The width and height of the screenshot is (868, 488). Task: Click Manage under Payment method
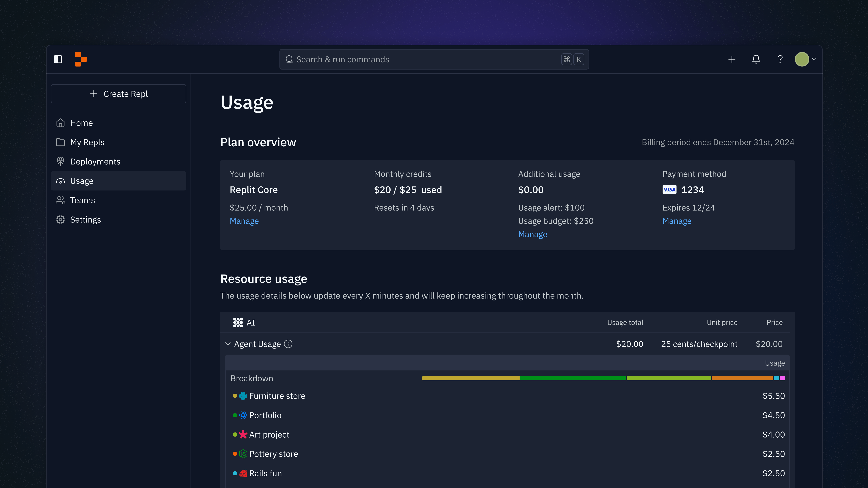677,221
